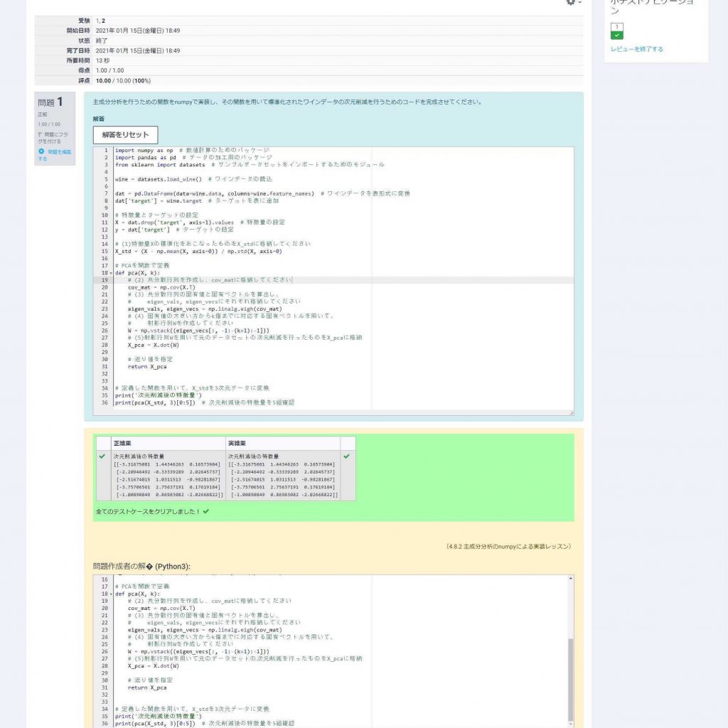This screenshot has height=728, width=728.
Task: Click checkmark beside all tests cleared message
Action: [206, 510]
